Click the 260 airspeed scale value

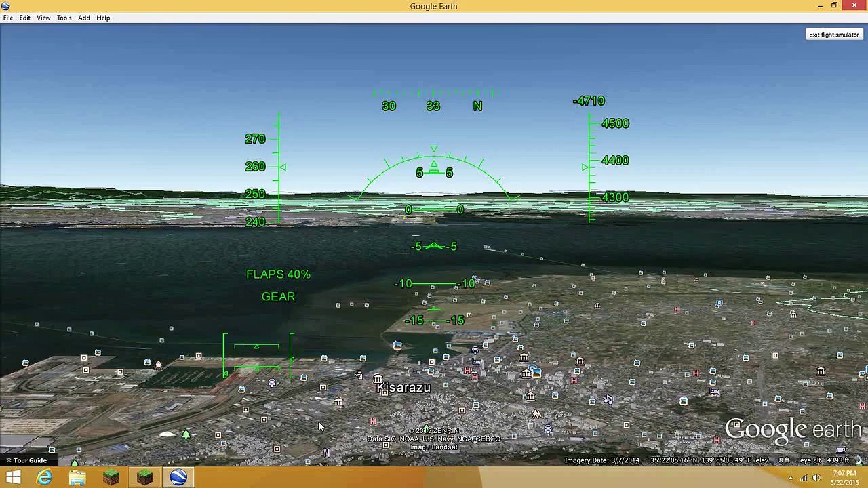pos(255,167)
